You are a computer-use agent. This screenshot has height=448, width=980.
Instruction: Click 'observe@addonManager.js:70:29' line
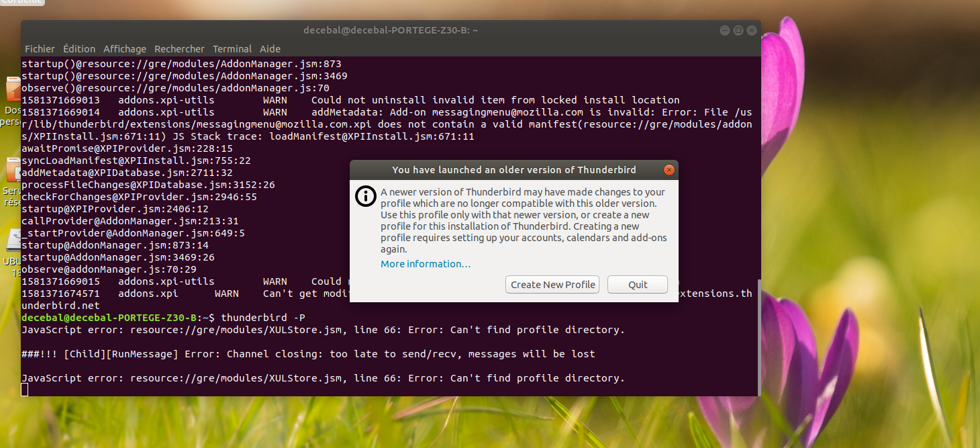click(x=109, y=269)
